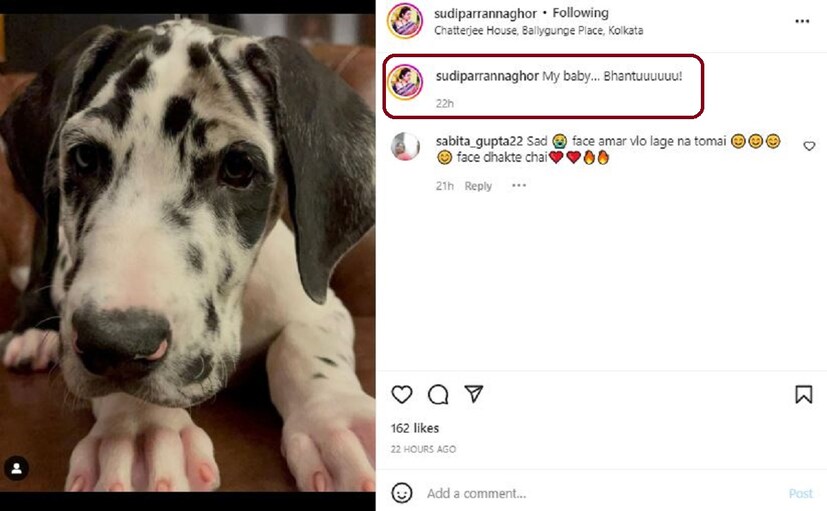Open sudiparrannaghor avatar beside caption

point(404,81)
